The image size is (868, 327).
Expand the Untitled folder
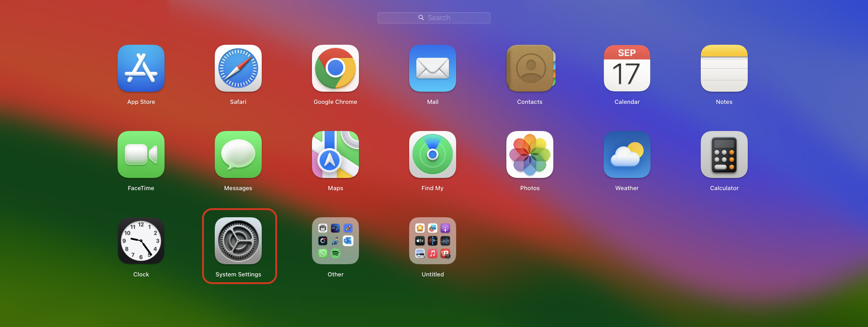pos(433,241)
